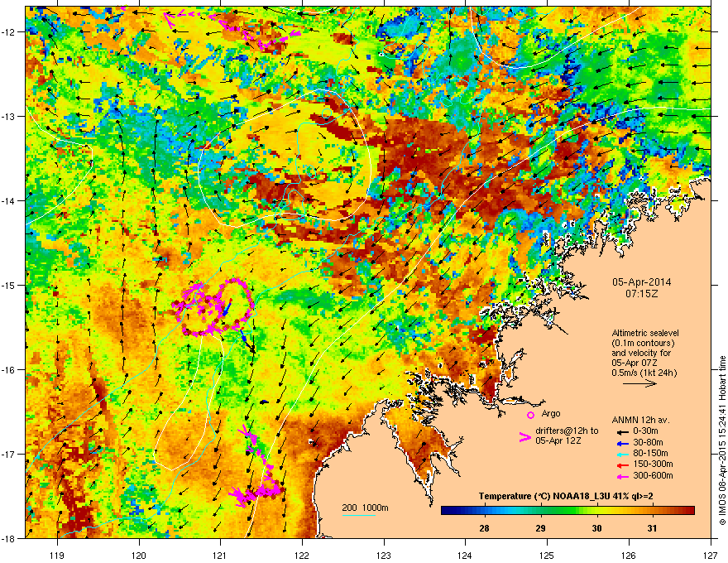Click the cyan 80-150m arrow legend symbol

(623, 454)
